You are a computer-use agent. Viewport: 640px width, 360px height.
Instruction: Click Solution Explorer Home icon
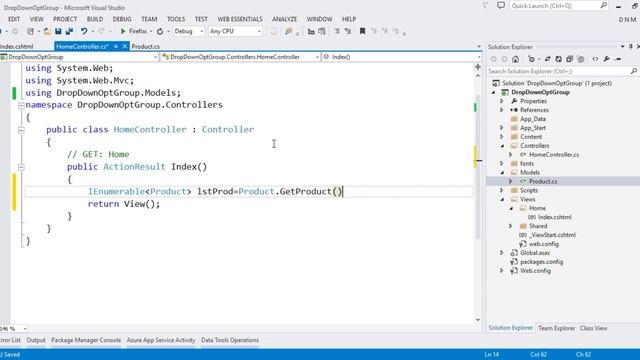click(516, 59)
